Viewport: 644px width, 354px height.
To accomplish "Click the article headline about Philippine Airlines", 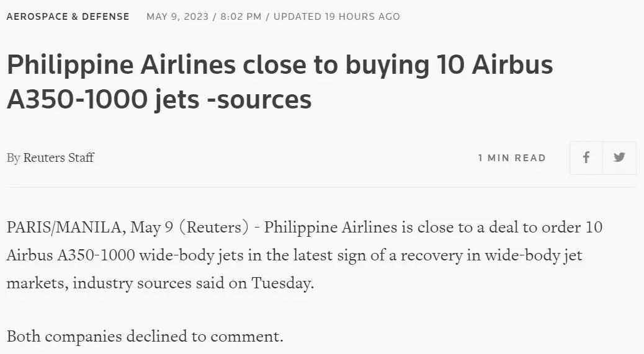I will coord(280,82).
